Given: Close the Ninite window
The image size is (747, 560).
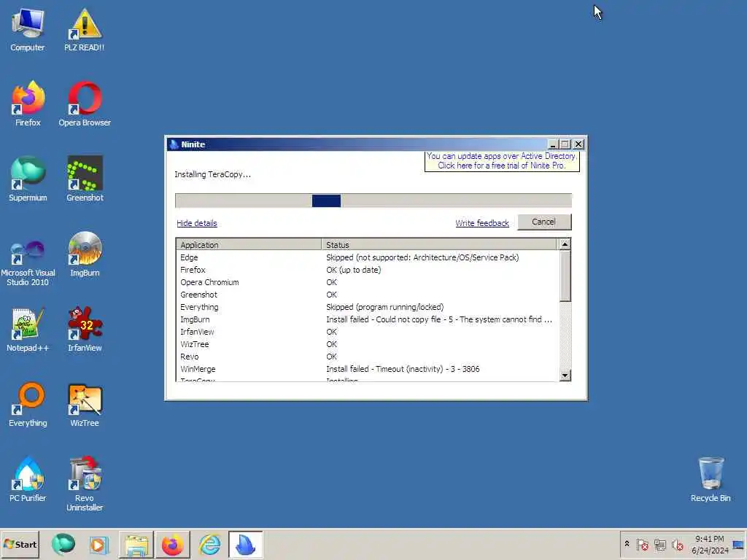Looking at the screenshot, I should [x=578, y=144].
